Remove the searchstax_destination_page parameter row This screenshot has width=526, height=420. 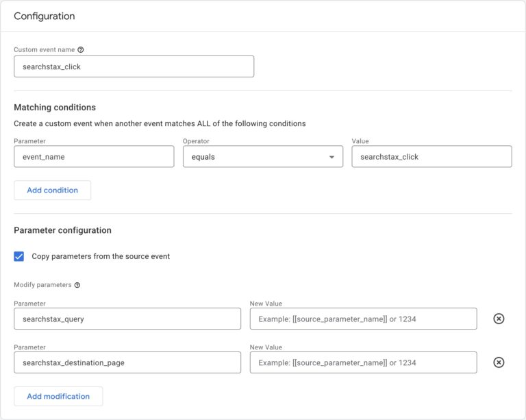[499, 362]
